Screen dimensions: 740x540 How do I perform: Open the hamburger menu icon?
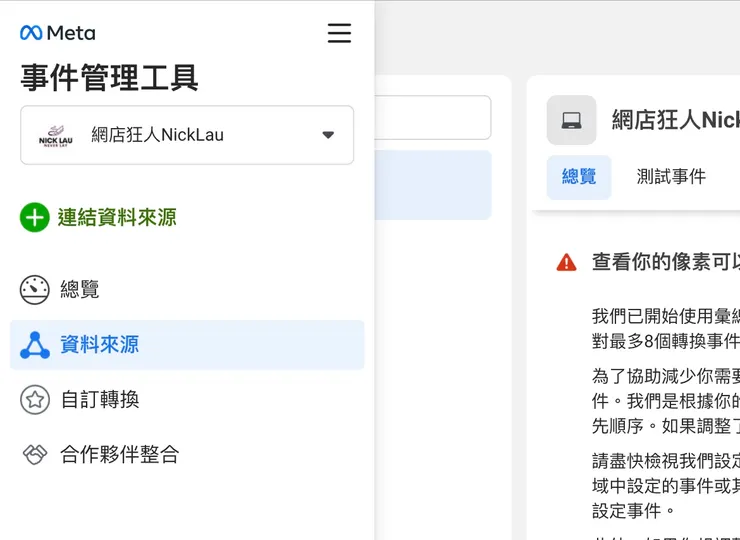339,33
